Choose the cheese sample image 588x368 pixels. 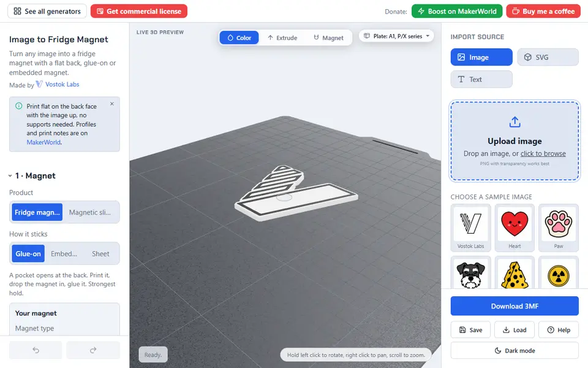click(x=514, y=273)
